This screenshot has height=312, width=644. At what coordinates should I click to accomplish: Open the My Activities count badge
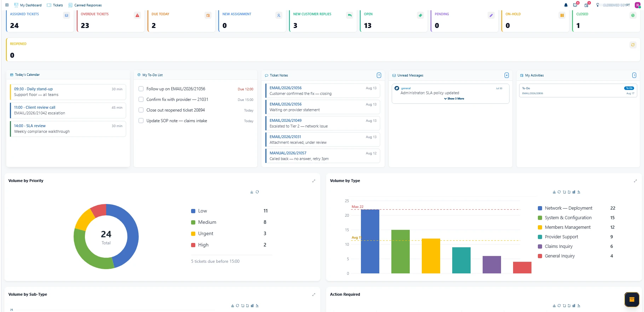tap(634, 75)
